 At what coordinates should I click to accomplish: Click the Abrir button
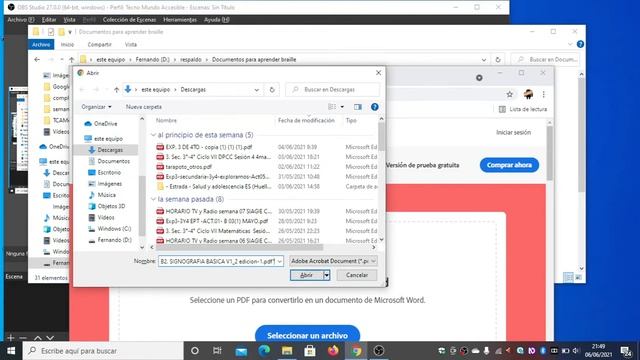307,275
